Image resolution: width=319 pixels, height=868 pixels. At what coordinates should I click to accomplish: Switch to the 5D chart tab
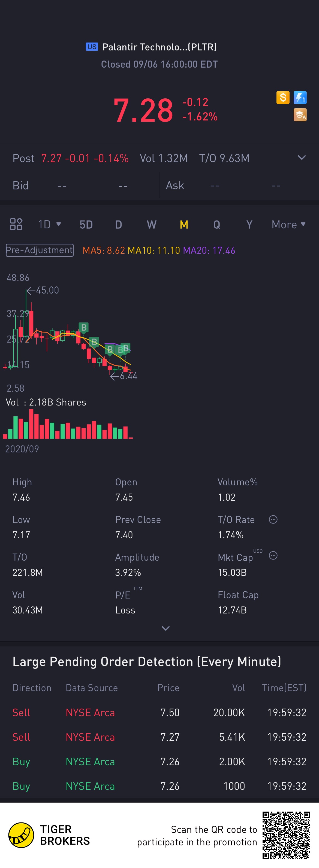click(x=86, y=224)
